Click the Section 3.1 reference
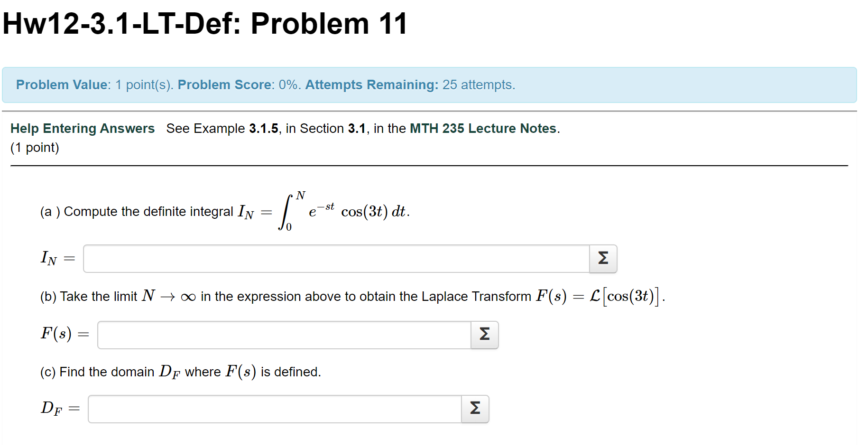 tap(356, 128)
